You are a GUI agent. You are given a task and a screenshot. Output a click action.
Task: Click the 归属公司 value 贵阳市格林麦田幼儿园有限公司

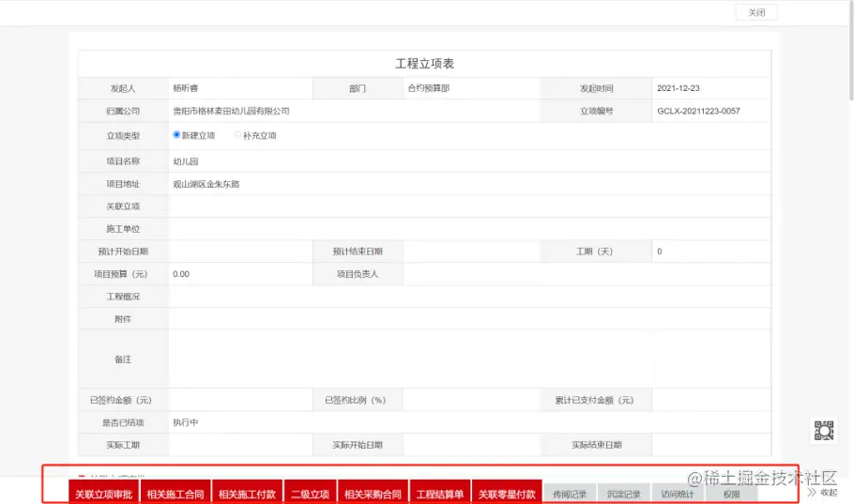coord(231,111)
